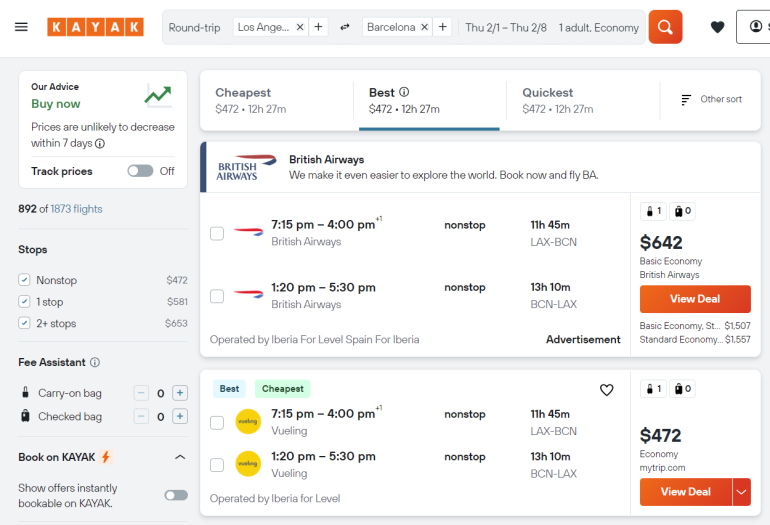Enable instantly bookable on KAYAK toggle
This screenshot has width=770, height=525.
(x=175, y=495)
